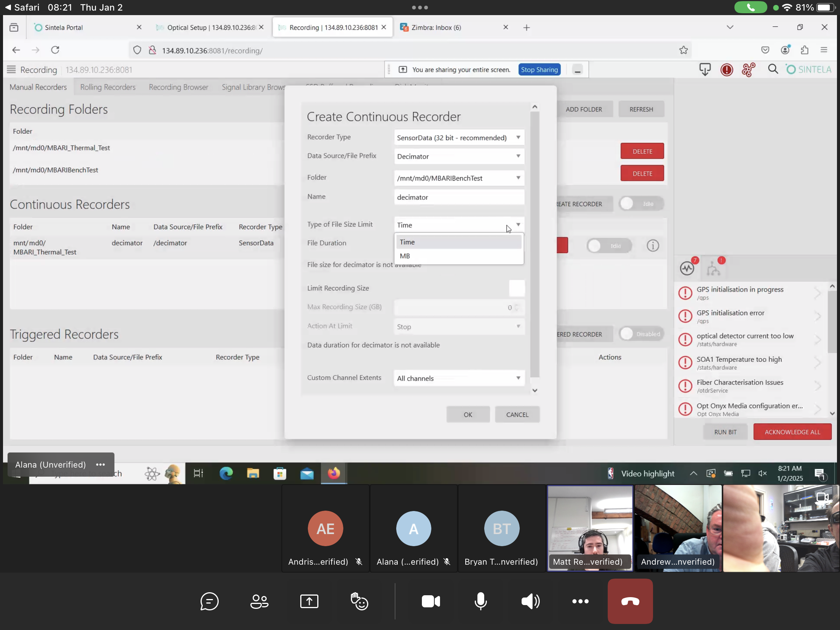Image resolution: width=840 pixels, height=630 pixels.
Task: Open File Explorer from the taskbar
Action: 253,473
